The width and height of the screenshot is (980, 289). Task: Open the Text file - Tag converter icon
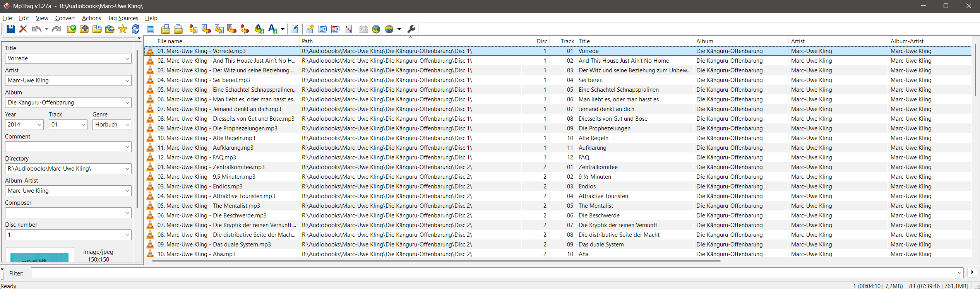point(232,29)
